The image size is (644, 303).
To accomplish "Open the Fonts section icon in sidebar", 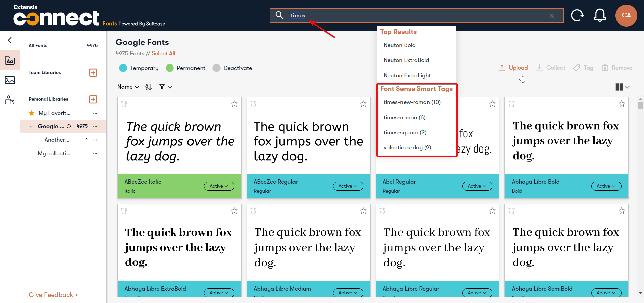I will 10,60.
